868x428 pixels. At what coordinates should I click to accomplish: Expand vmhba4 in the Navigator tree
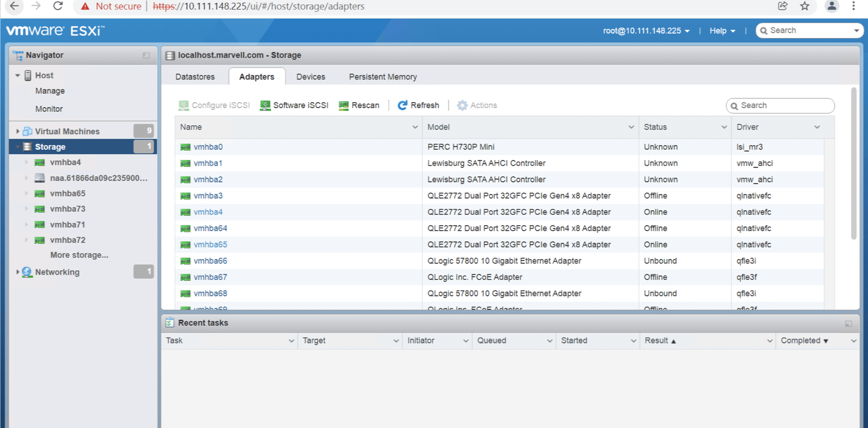click(26, 162)
